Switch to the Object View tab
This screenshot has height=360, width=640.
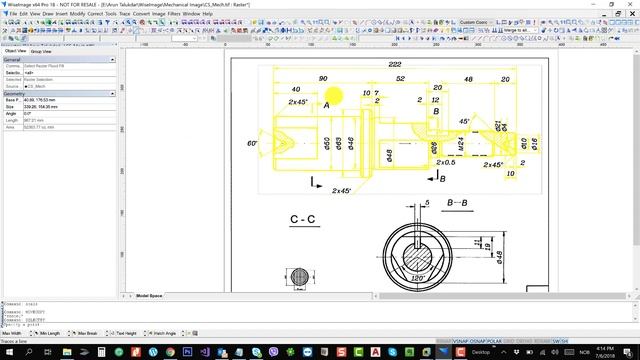[16, 51]
